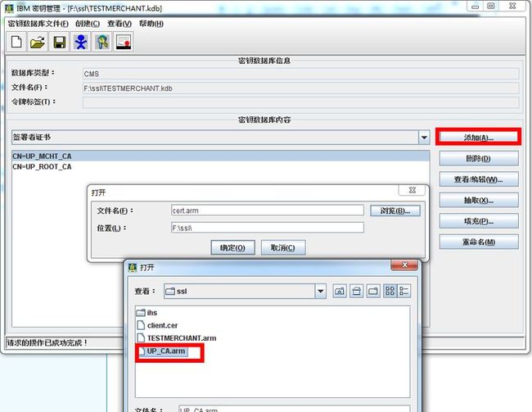The width and height of the screenshot is (532, 412).
Task: Open the 密钥数据库文件(F) menu
Action: 38,24
